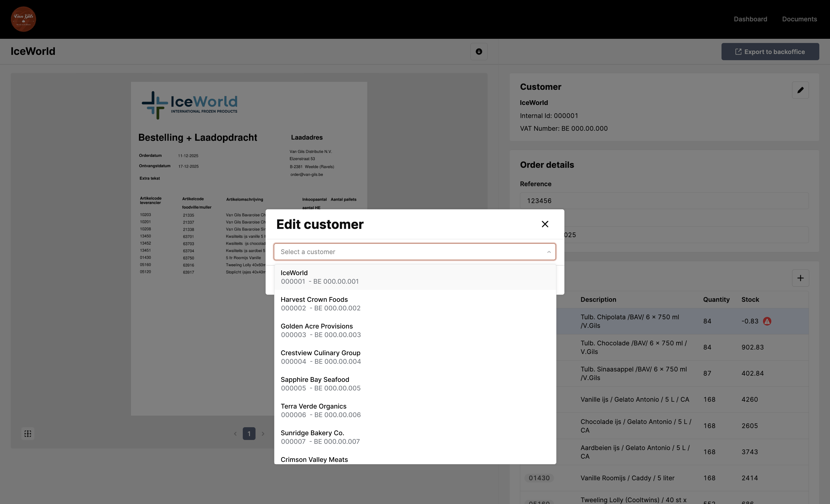Click Export to backoffice button
The height and width of the screenshot is (504, 830).
pos(770,52)
